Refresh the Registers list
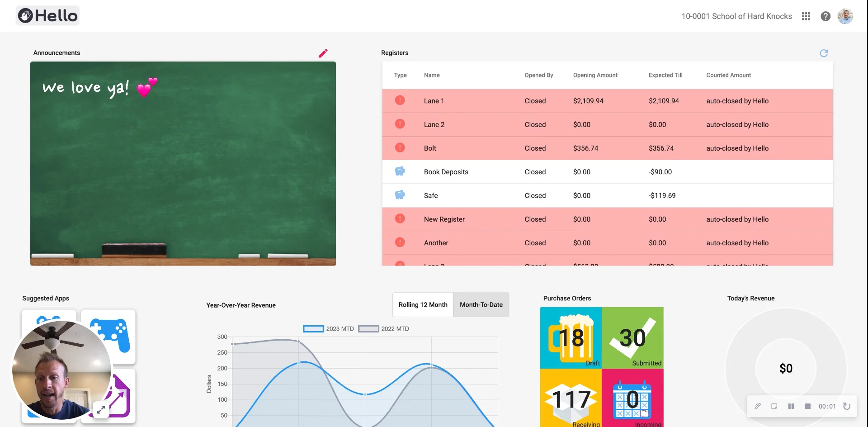The height and width of the screenshot is (427, 868). tap(824, 53)
